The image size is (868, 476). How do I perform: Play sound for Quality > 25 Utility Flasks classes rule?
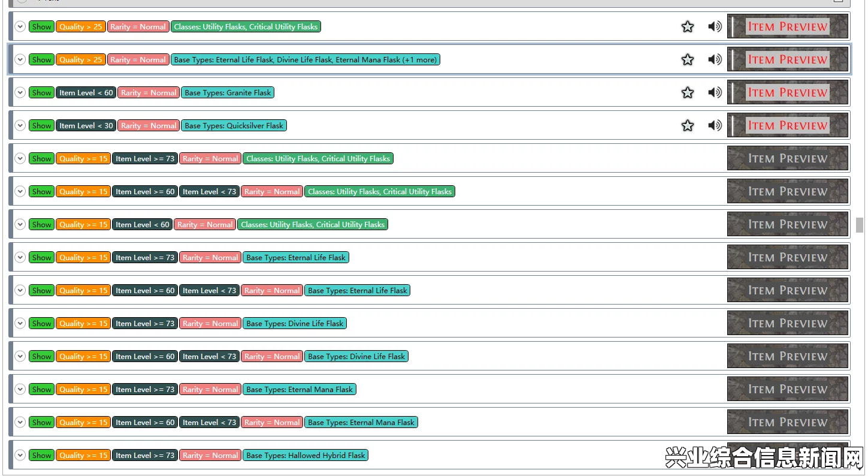tap(715, 26)
